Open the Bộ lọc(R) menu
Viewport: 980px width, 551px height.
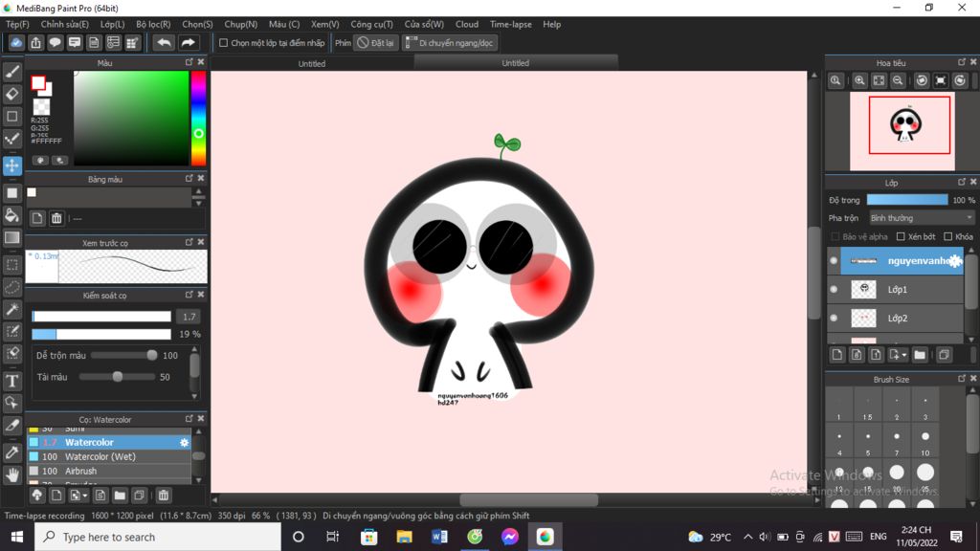pyautogui.click(x=154, y=24)
